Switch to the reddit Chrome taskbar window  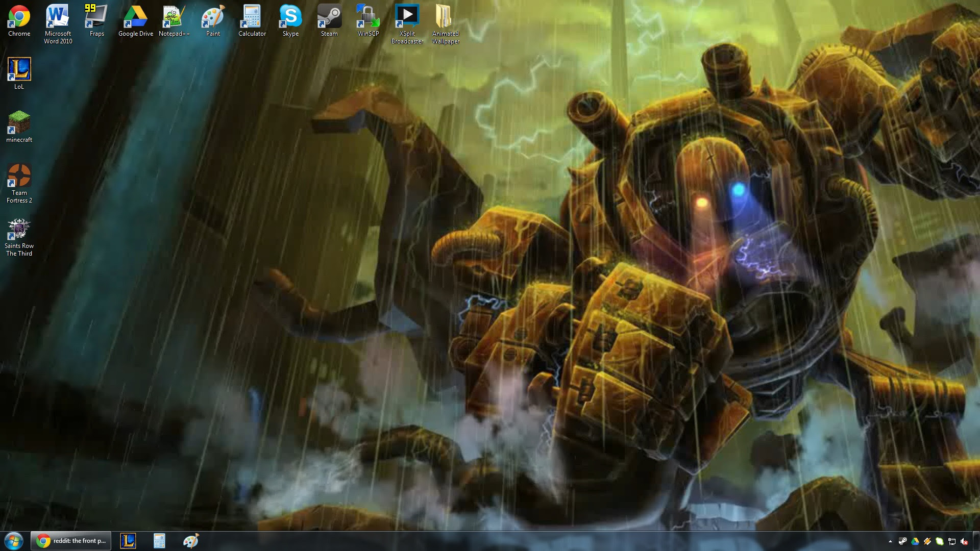pyautogui.click(x=71, y=541)
